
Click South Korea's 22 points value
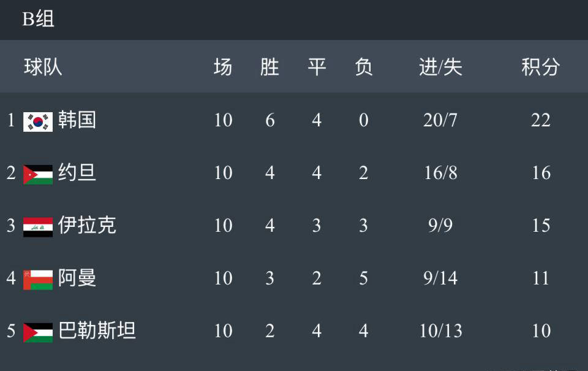540,120
